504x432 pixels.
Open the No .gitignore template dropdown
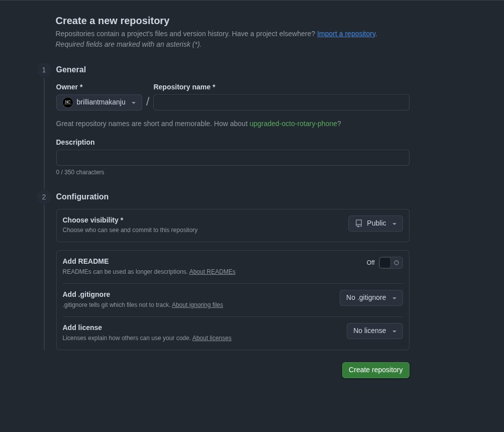tap(371, 298)
